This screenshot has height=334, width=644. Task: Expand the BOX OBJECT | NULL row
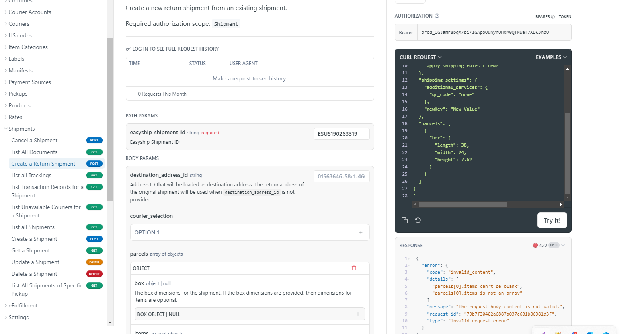pos(250,314)
